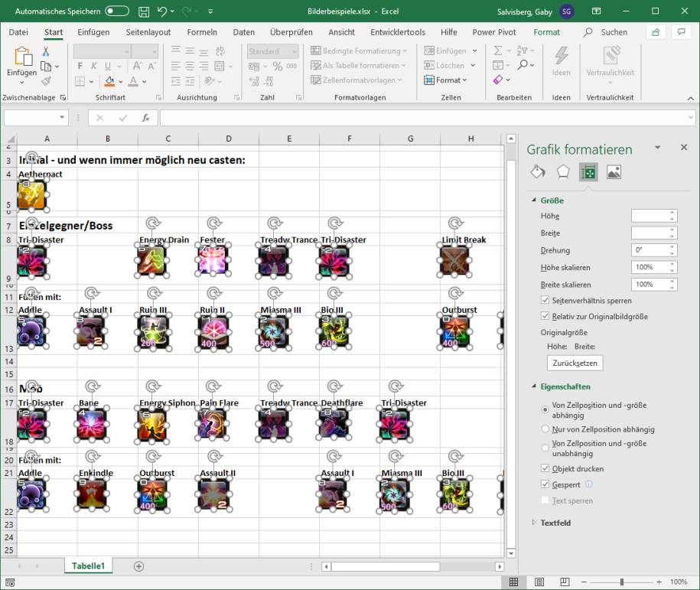Add a new worksheet with the plus button
This screenshot has width=700, height=590.
tap(138, 566)
